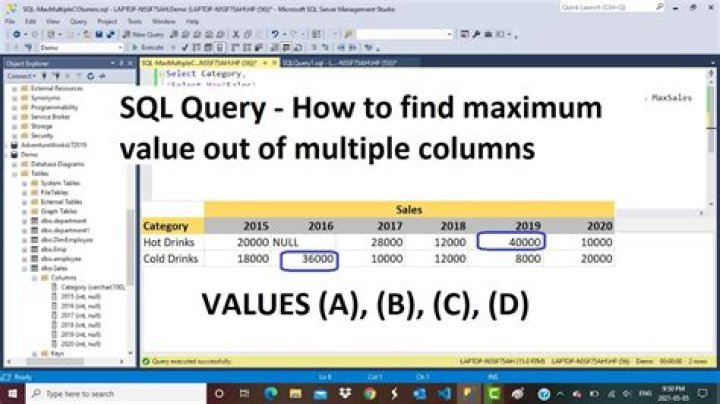Viewport: 720px width, 404px height.
Task: Expand the External Resources folder
Action: (x=14, y=88)
